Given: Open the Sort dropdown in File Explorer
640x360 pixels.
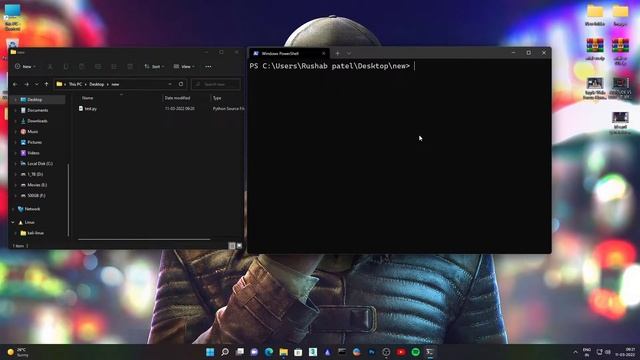Looking at the screenshot, I should [x=154, y=67].
